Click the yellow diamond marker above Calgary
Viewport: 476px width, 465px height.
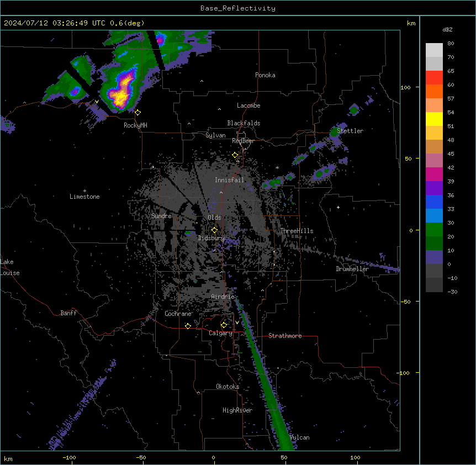224,325
